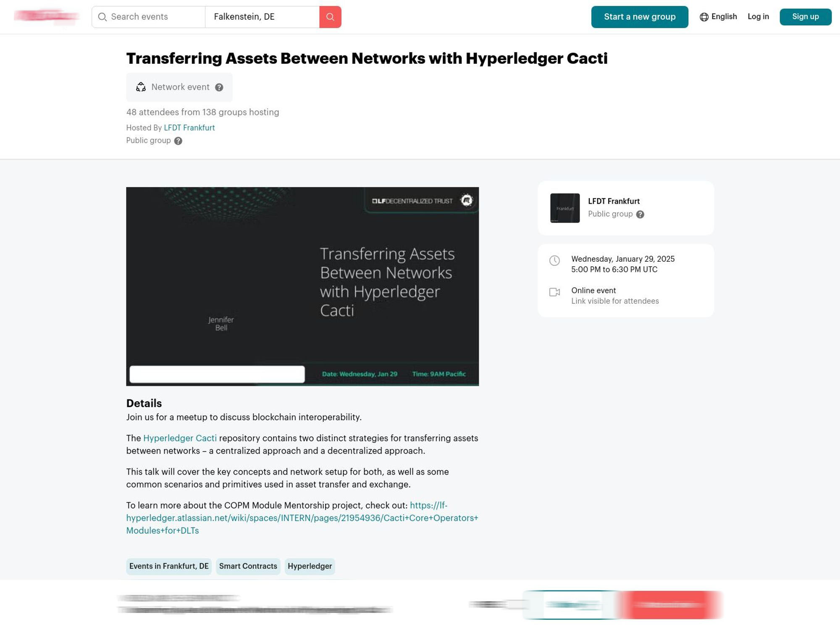Click the screen/monitor icon for online event

[554, 292]
